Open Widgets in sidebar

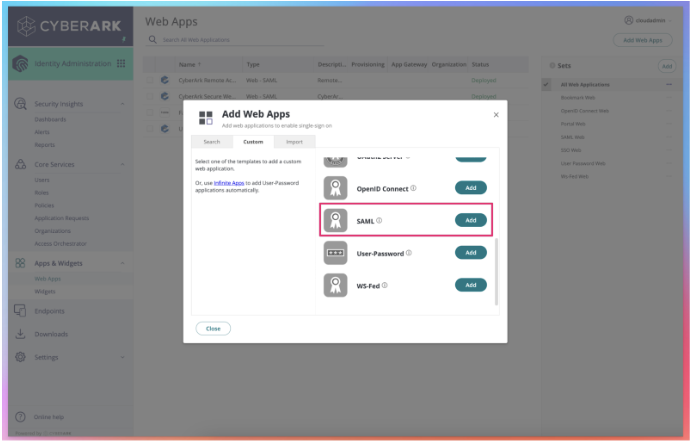(x=45, y=292)
